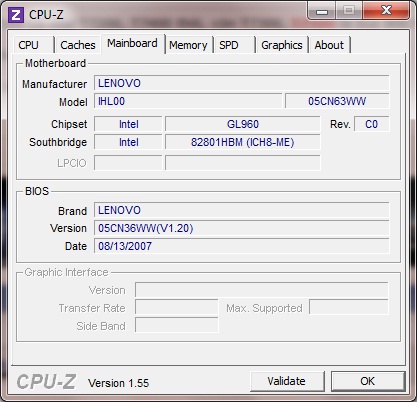Close the CPU-Z window
Viewport: 417px width, 402px height.
pos(387,11)
